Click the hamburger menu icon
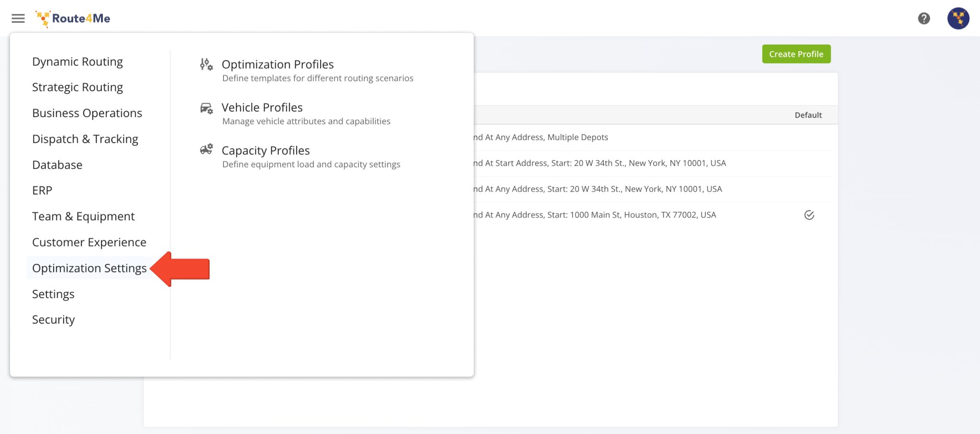Screen dimensions: 980x434 click(x=18, y=19)
